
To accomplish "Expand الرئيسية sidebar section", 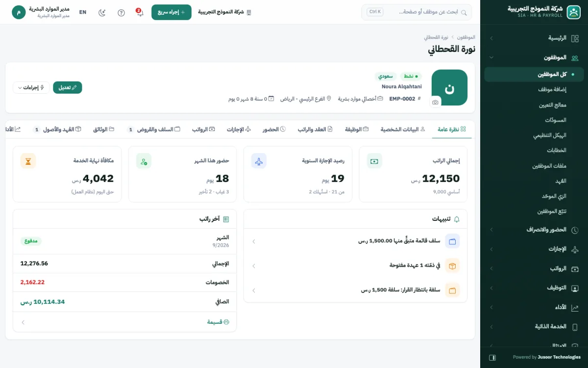I will [x=534, y=38].
